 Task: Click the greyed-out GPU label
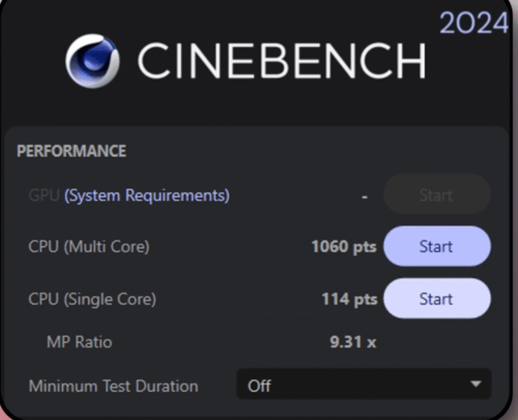[x=44, y=195]
